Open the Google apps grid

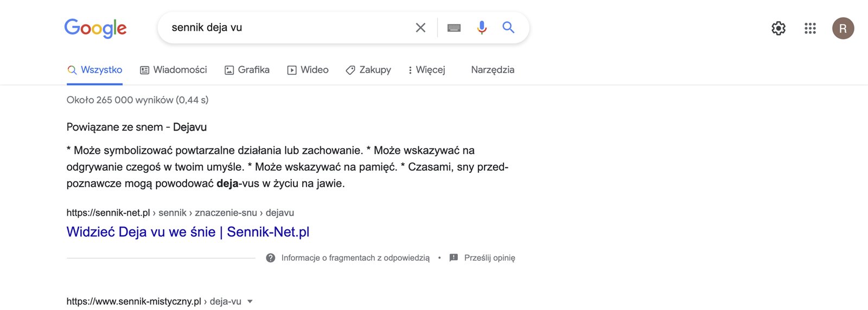pos(810,28)
